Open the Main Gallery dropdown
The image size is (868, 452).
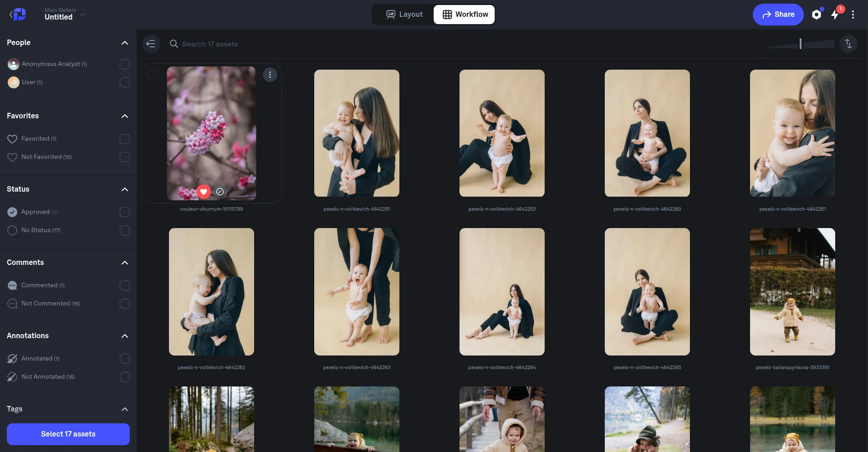pyautogui.click(x=82, y=15)
